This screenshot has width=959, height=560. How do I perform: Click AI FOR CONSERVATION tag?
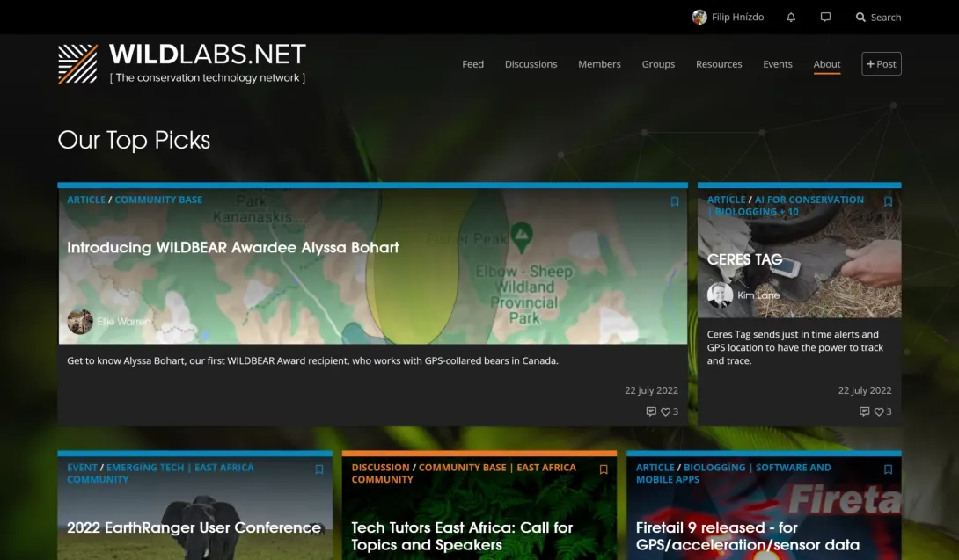[809, 200]
